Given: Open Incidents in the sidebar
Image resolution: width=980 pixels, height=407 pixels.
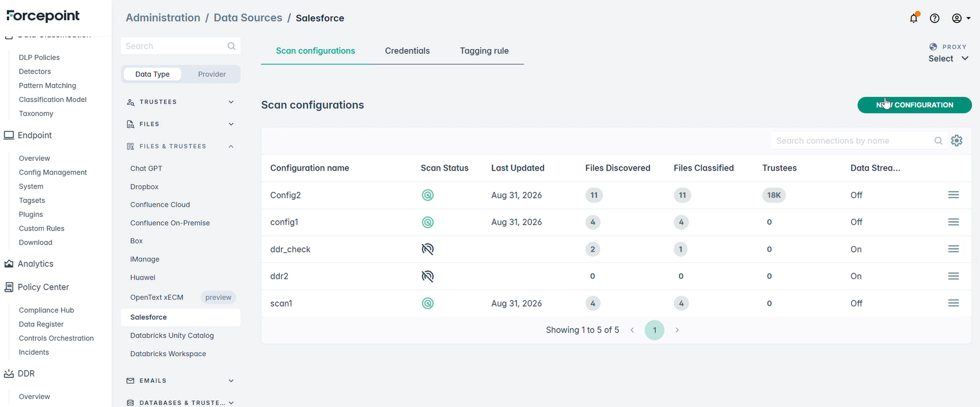Looking at the screenshot, I should 33,352.
